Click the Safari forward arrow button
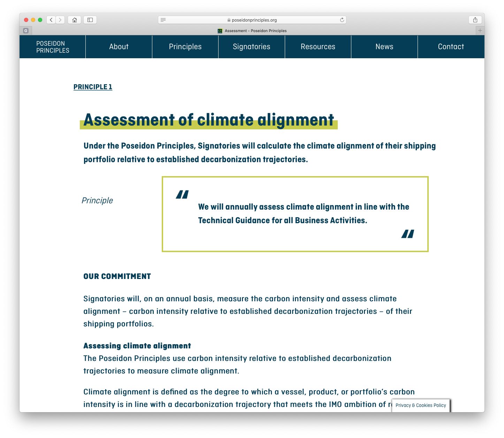Screen dimensions: 504x438 point(60,20)
